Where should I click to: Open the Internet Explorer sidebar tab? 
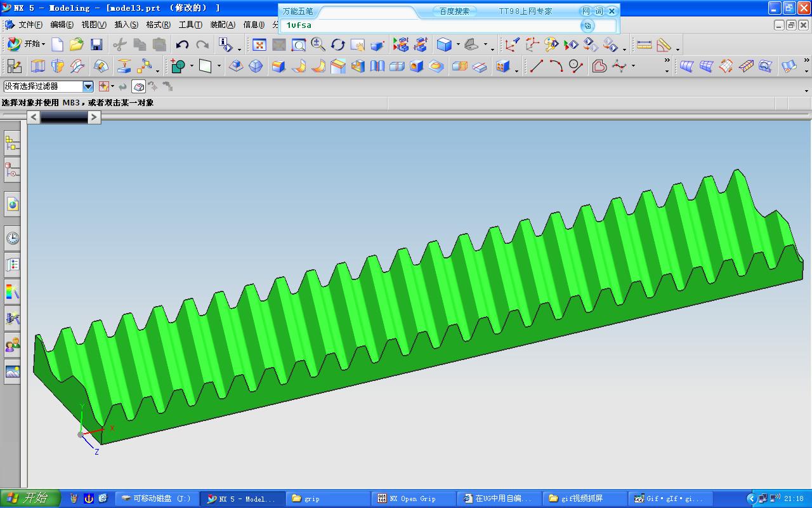[12, 204]
